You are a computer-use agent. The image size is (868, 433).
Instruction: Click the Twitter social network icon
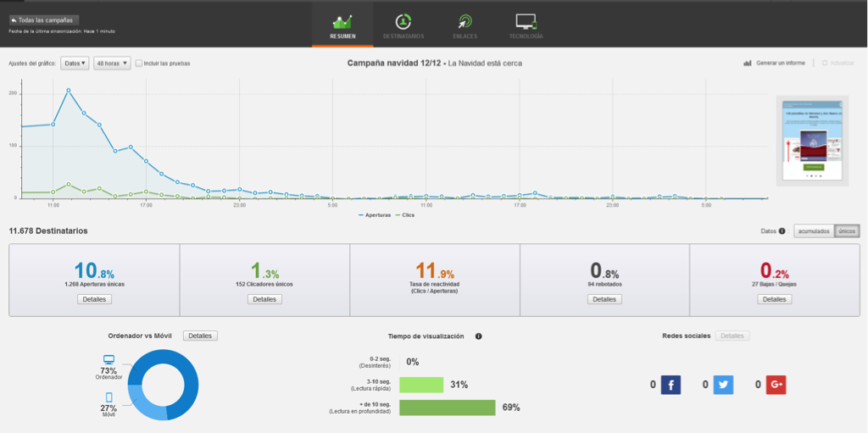pyautogui.click(x=723, y=385)
